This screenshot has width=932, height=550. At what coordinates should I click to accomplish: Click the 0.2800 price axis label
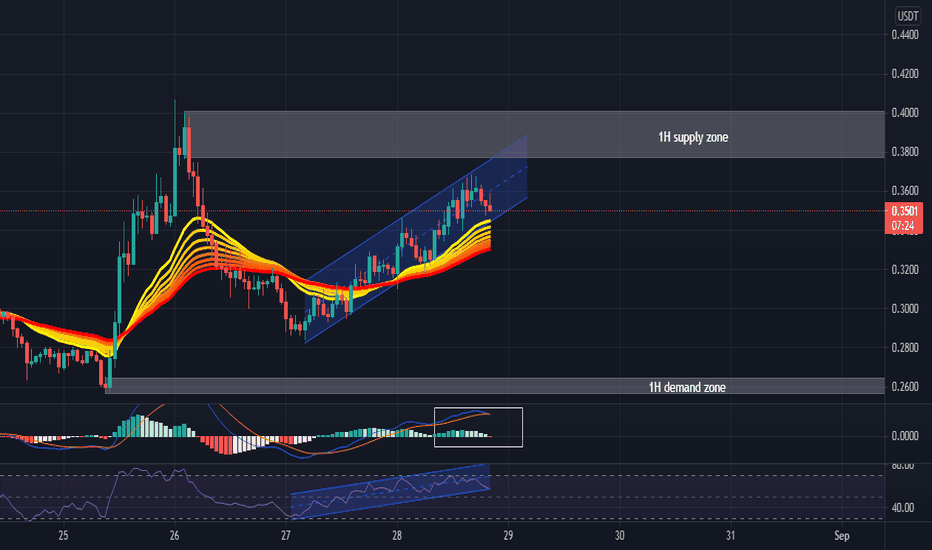pos(905,348)
